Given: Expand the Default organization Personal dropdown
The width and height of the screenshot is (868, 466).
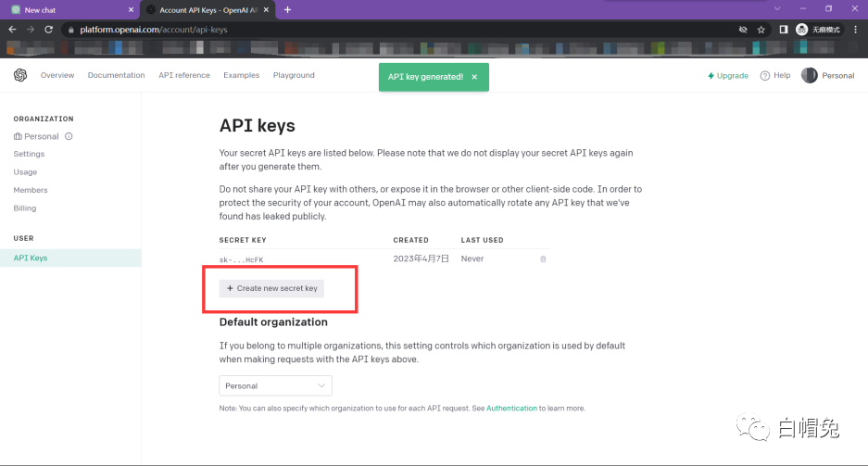Looking at the screenshot, I should (276, 385).
